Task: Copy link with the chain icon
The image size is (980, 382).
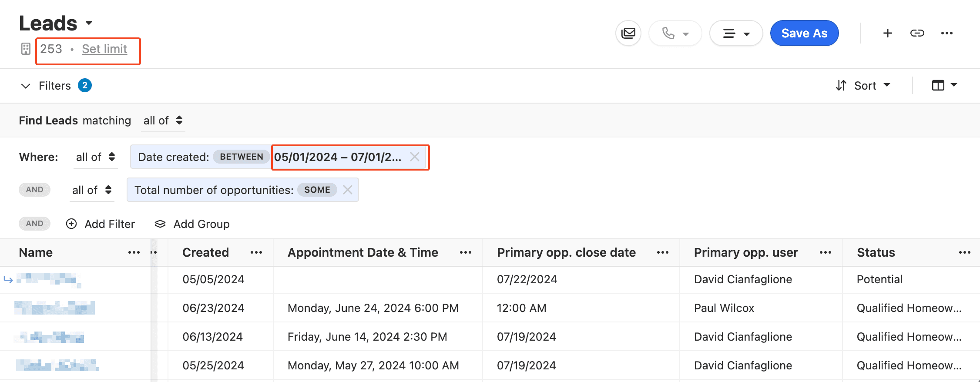Action: pos(917,33)
